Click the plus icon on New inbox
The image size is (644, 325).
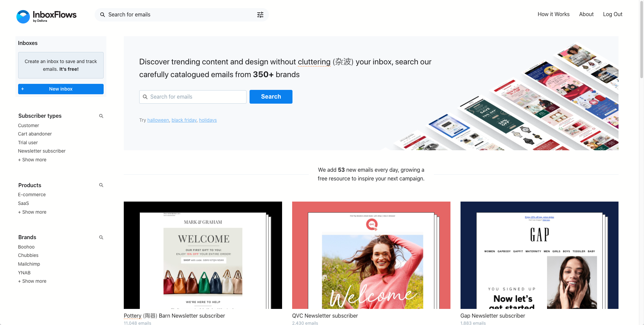pos(22,89)
